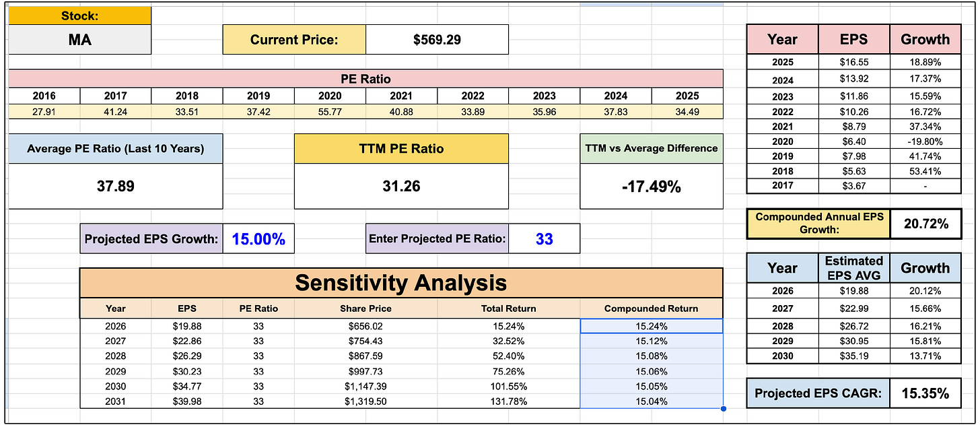Image resolution: width=980 pixels, height=425 pixels.
Task: Select sensitivity EPS cell $39.98
Action: click(x=187, y=401)
